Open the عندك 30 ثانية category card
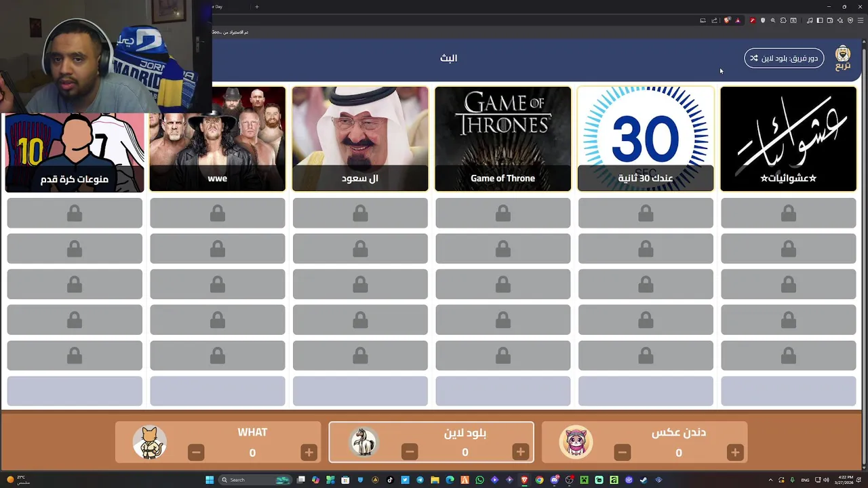The width and height of the screenshot is (868, 488). [646, 139]
